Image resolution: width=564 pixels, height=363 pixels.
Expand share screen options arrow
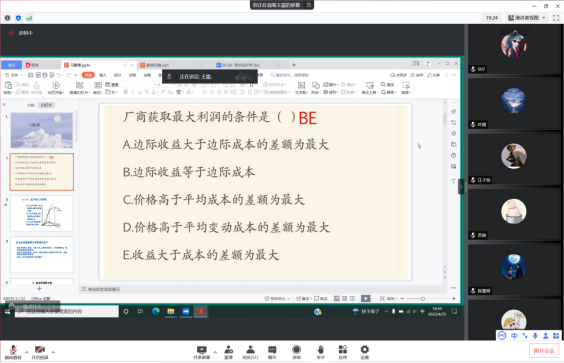tap(215, 352)
